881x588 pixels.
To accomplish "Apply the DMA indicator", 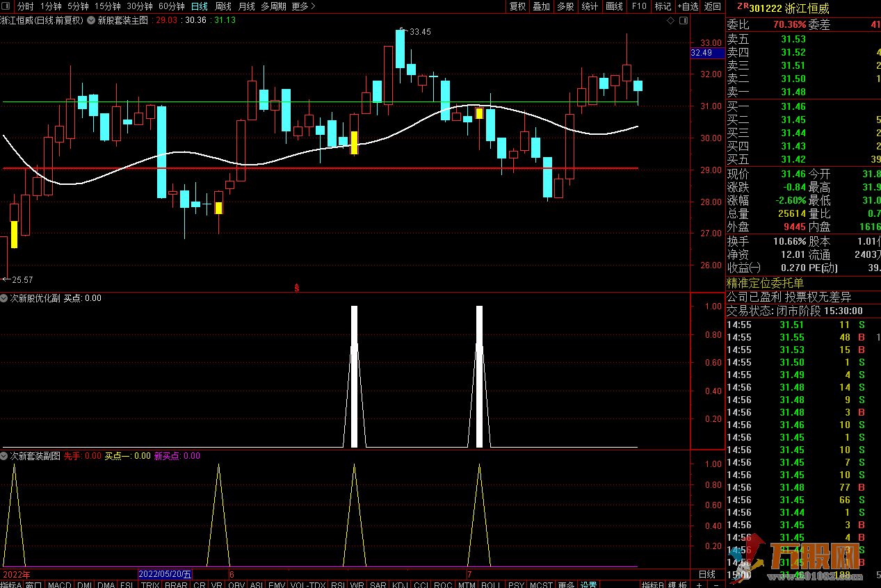I will click(106, 585).
